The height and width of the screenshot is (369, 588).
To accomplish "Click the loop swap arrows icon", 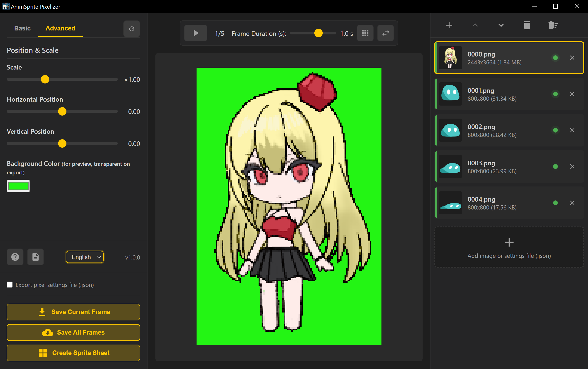I will pyautogui.click(x=385, y=33).
